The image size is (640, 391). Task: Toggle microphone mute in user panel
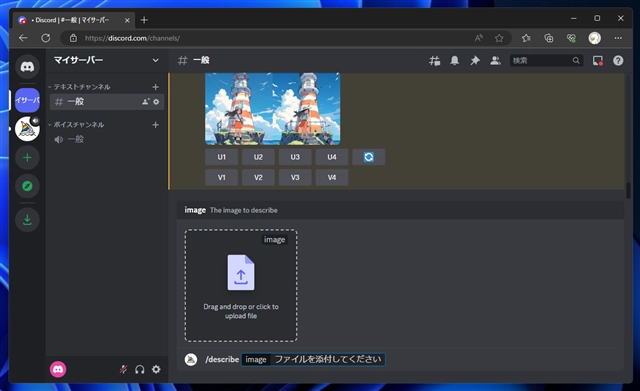pos(123,370)
